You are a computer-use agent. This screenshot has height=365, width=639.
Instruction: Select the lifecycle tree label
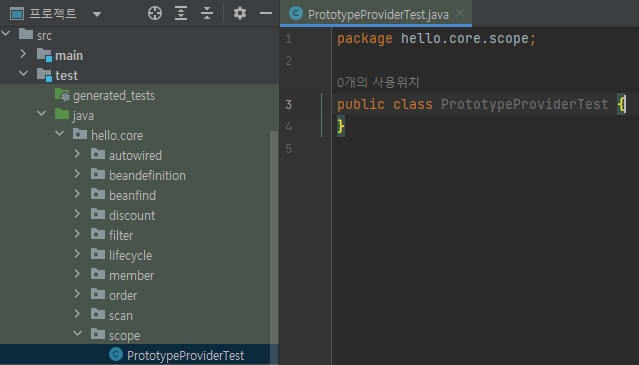[x=130, y=256]
